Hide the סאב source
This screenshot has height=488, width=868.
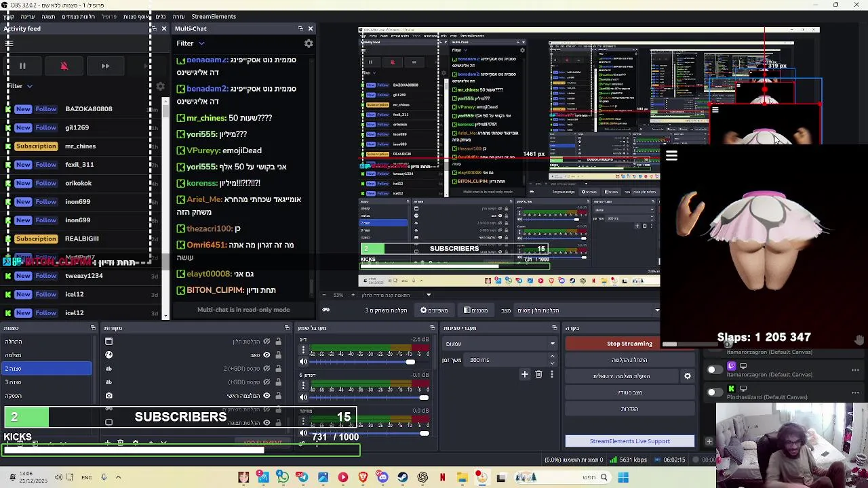pos(267,354)
